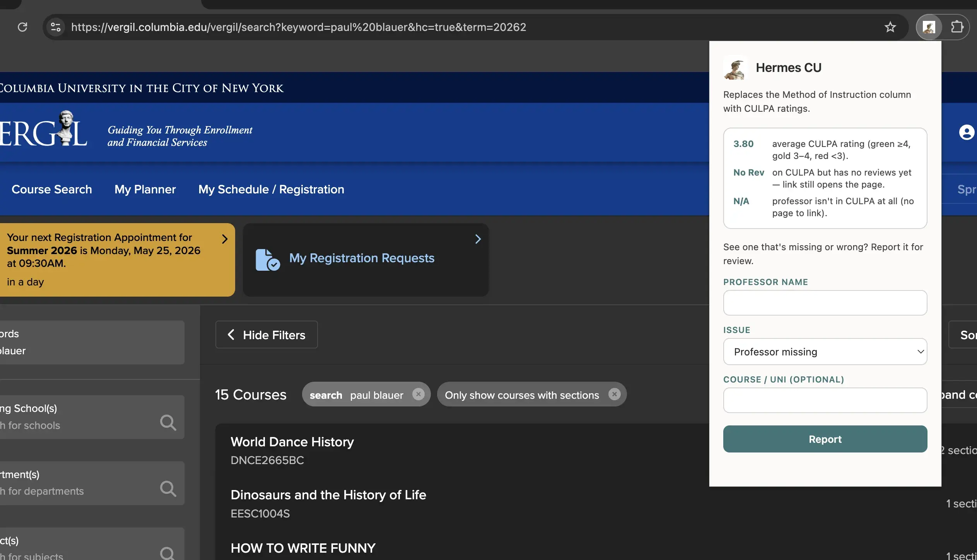Viewport: 977px width, 560px height.
Task: Open the My Planner tab
Action: [145, 190]
